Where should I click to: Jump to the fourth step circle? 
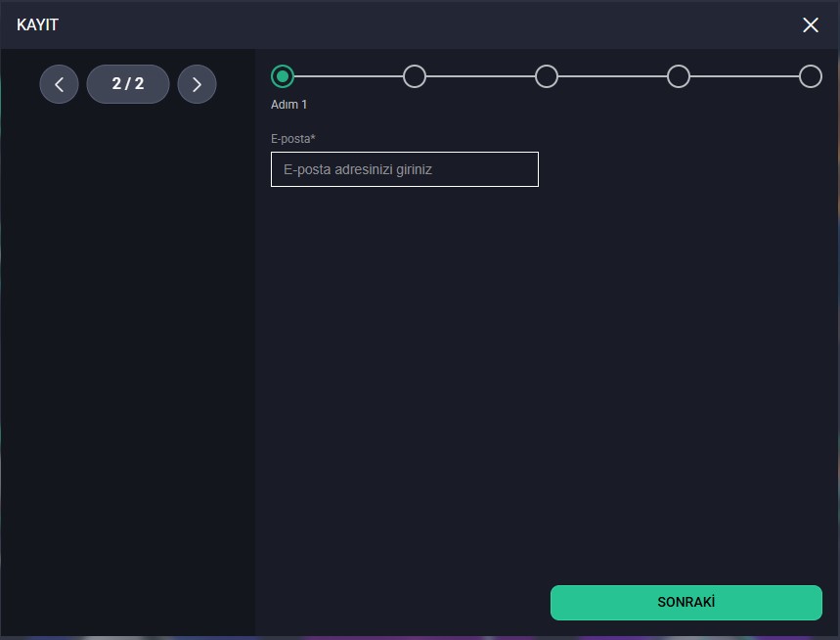coord(679,76)
